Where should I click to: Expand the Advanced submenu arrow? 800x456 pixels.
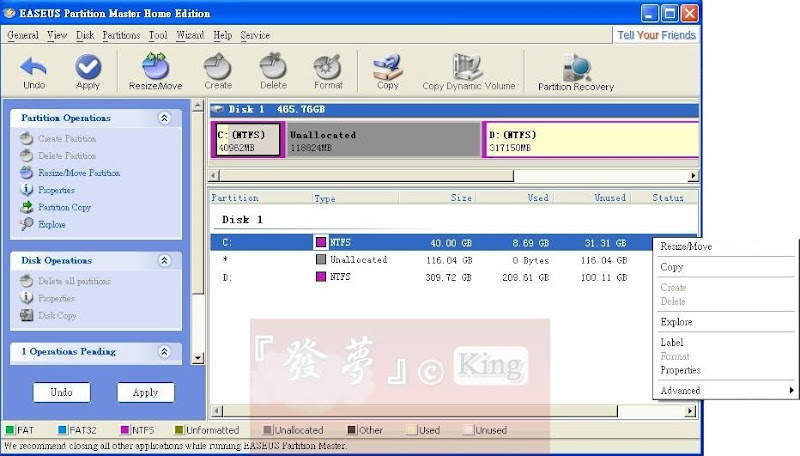pos(791,390)
